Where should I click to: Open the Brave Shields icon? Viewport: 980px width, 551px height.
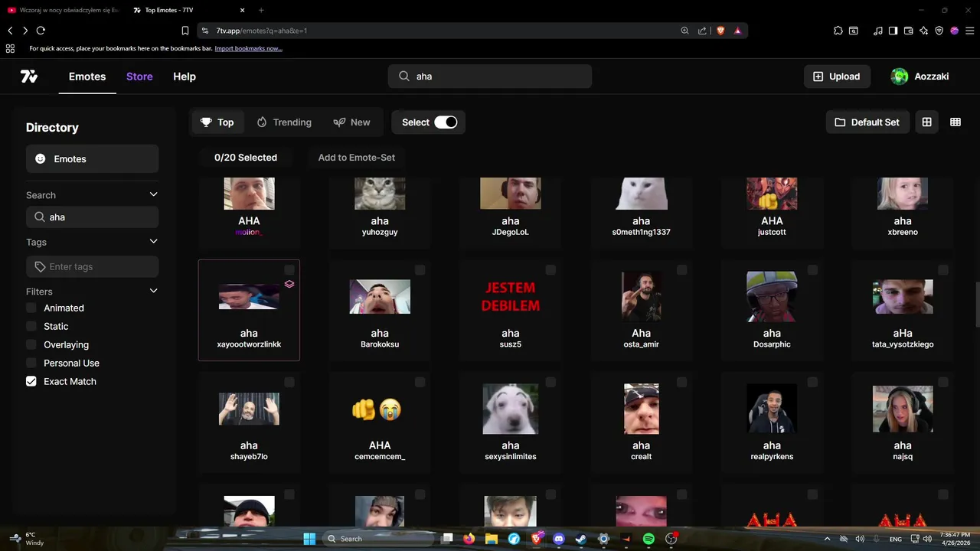pos(720,31)
